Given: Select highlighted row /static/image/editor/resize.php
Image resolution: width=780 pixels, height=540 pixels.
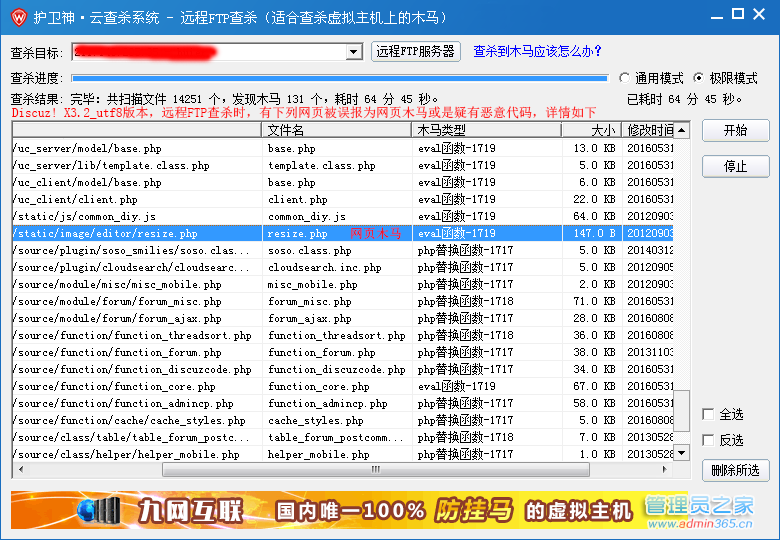Looking at the screenshot, I should [x=343, y=233].
